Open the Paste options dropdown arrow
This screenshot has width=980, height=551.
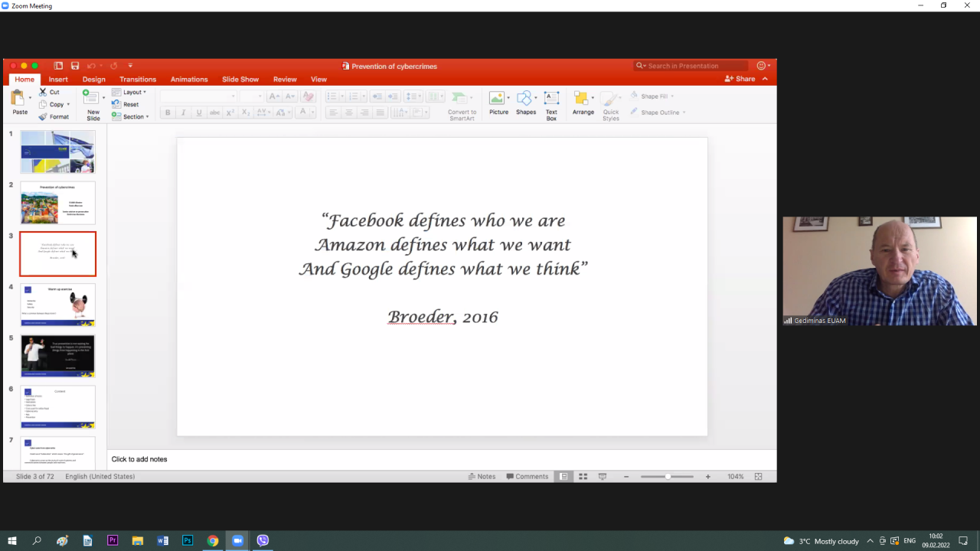pyautogui.click(x=30, y=98)
